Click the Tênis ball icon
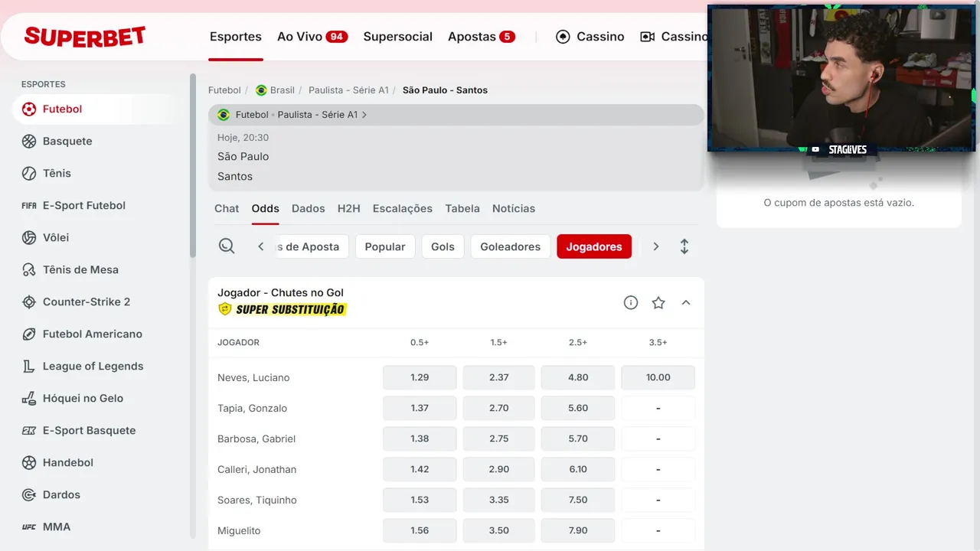The width and height of the screenshot is (980, 551). (29, 174)
